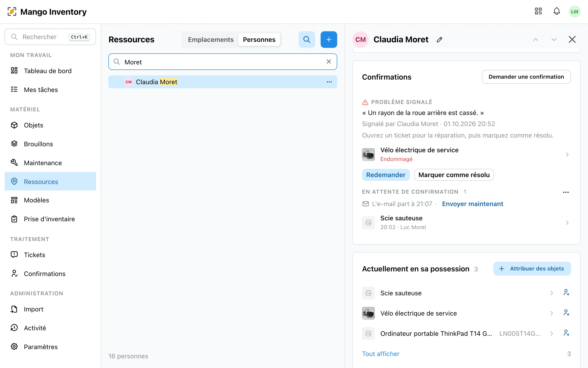
Task: Go to the next person with the down chevron
Action: (554, 40)
